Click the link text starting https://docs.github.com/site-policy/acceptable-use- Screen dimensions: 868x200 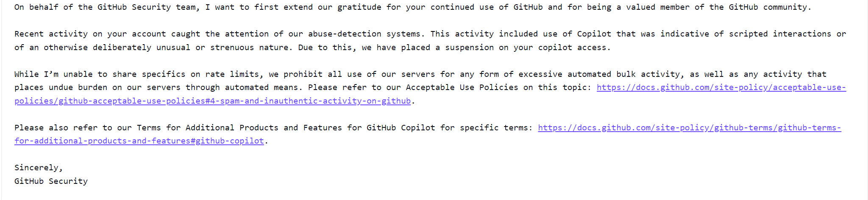(721, 87)
